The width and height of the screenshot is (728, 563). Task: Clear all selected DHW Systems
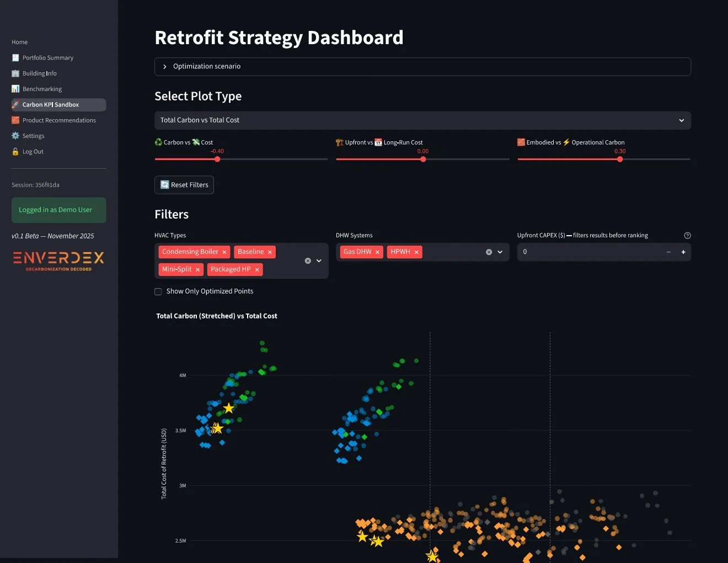coord(489,252)
